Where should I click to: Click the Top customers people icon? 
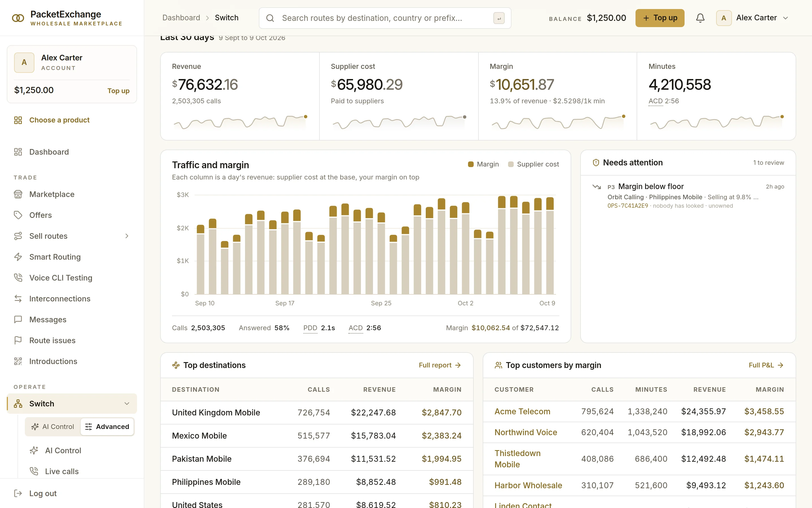(x=498, y=365)
